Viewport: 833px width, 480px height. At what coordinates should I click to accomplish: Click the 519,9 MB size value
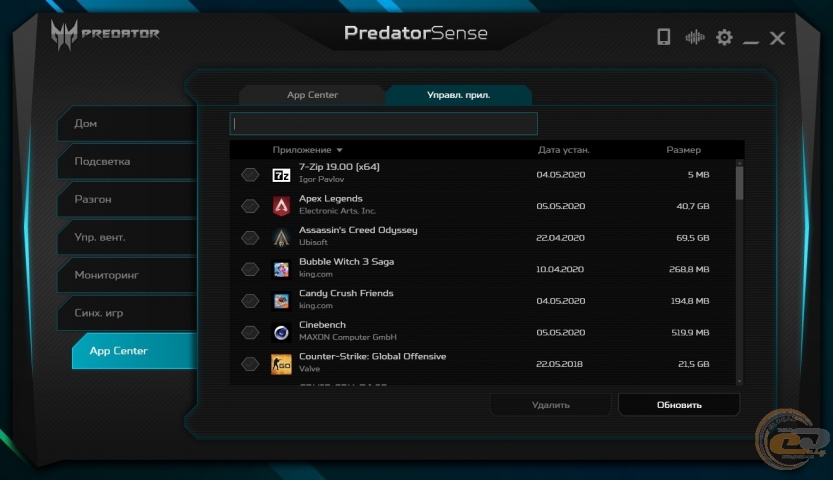(x=690, y=332)
